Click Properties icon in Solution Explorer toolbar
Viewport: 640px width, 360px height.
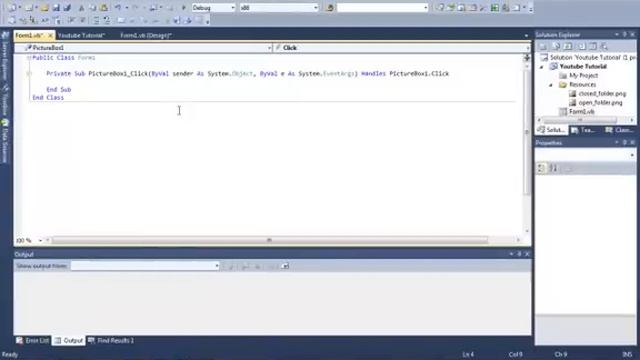point(543,46)
